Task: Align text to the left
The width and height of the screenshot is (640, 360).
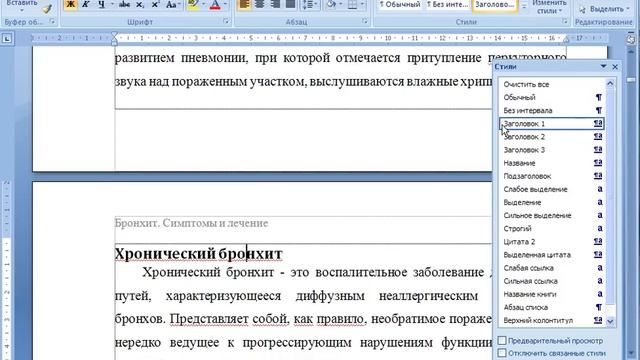Action: click(244, 4)
